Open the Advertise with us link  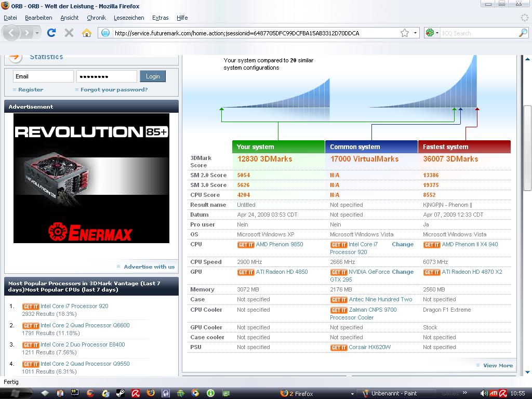[149, 267]
